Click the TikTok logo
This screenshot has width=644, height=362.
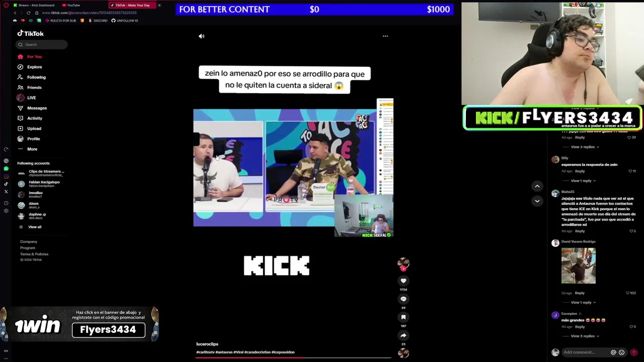30,33
